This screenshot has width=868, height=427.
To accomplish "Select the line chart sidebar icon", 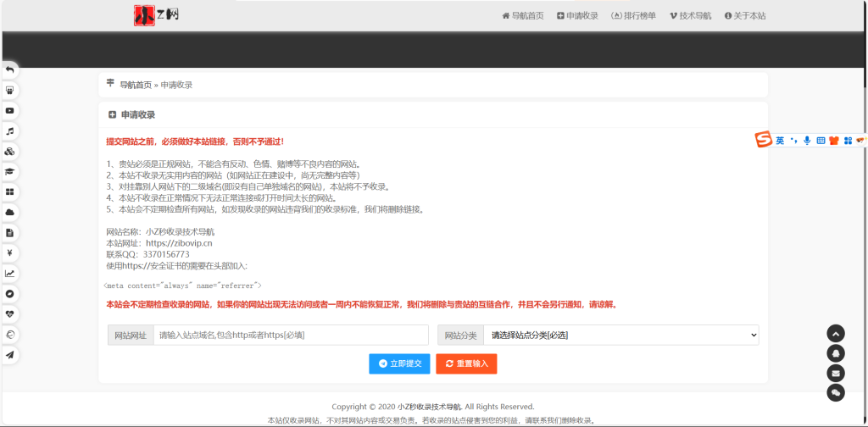I will point(10,273).
